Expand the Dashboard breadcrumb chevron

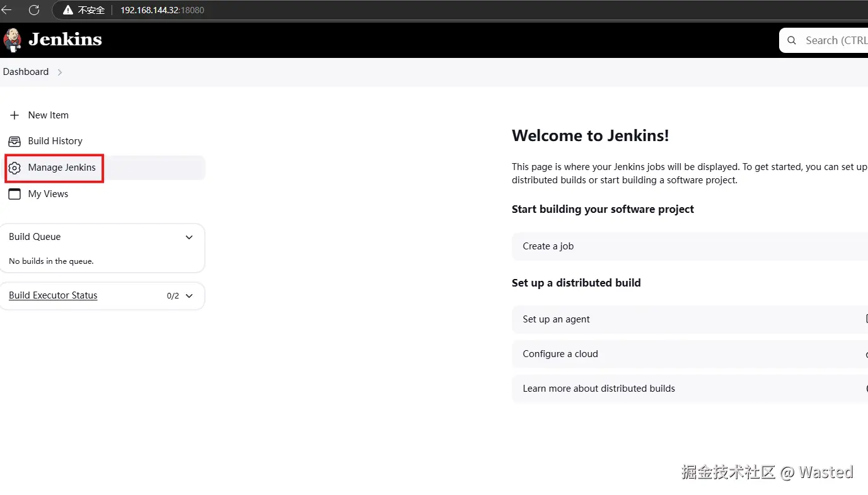60,72
